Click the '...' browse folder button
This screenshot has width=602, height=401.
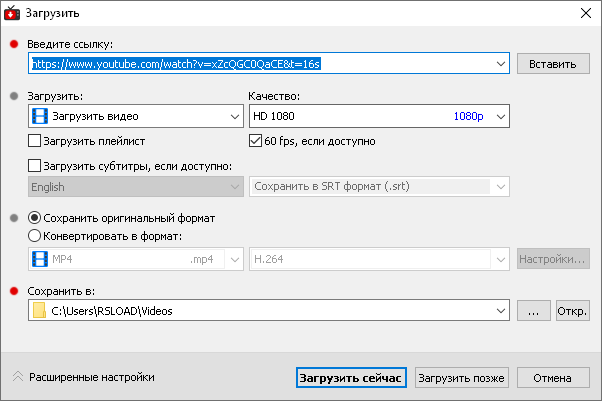(533, 311)
